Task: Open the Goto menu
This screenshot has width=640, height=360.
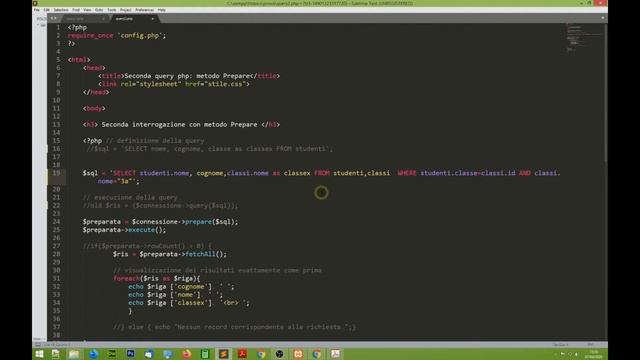Action: (99, 10)
